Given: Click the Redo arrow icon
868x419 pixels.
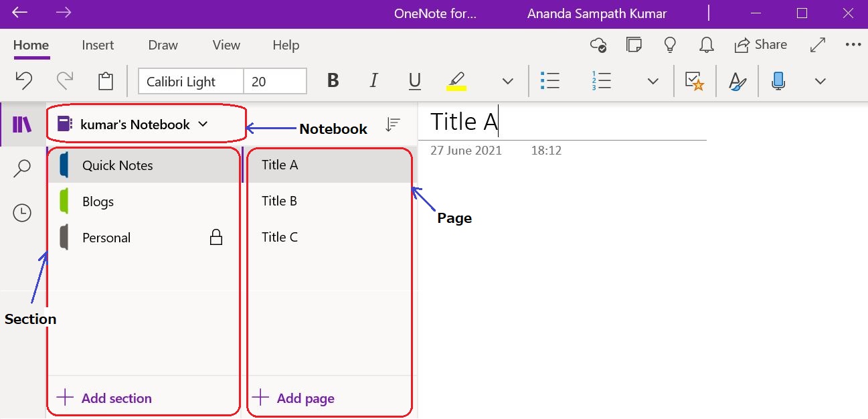Looking at the screenshot, I should point(65,81).
